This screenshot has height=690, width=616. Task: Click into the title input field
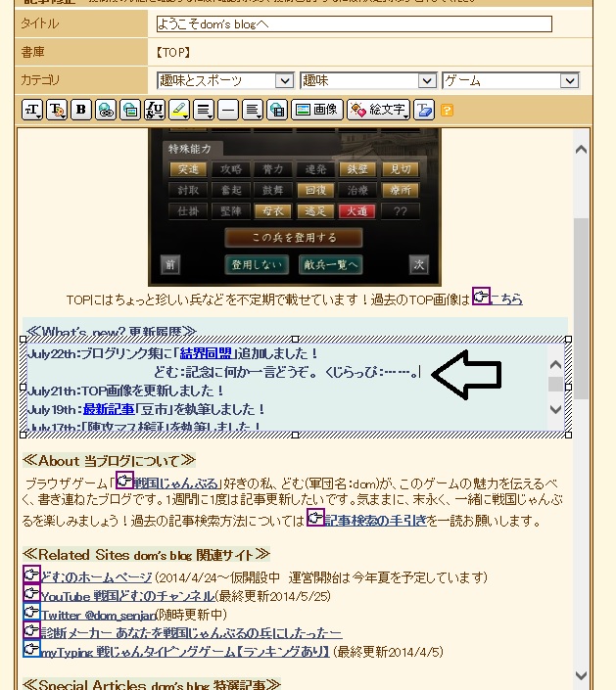(354, 24)
